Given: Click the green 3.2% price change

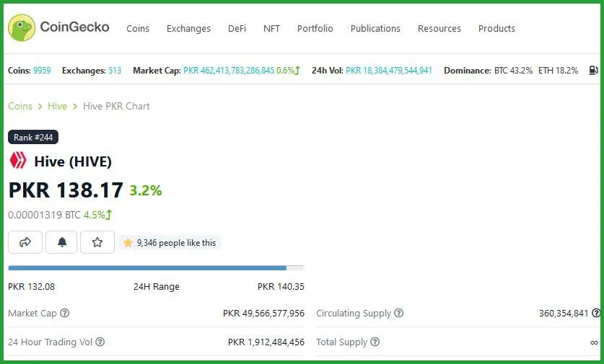Looking at the screenshot, I should tap(146, 190).
